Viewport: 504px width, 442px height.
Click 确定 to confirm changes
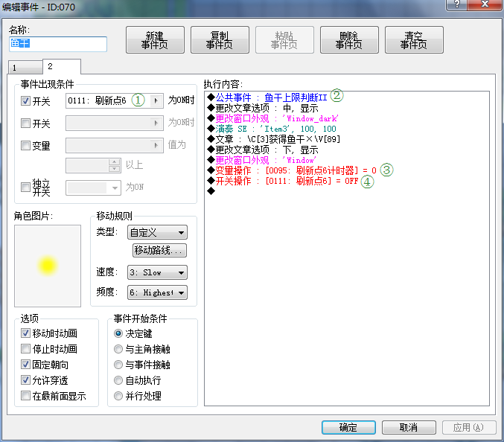348,428
